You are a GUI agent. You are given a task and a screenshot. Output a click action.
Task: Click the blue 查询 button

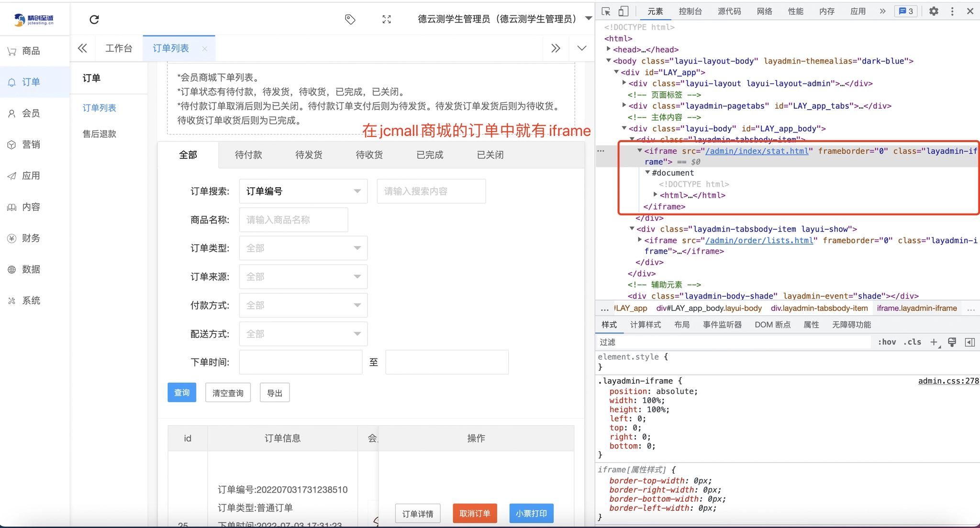click(182, 393)
